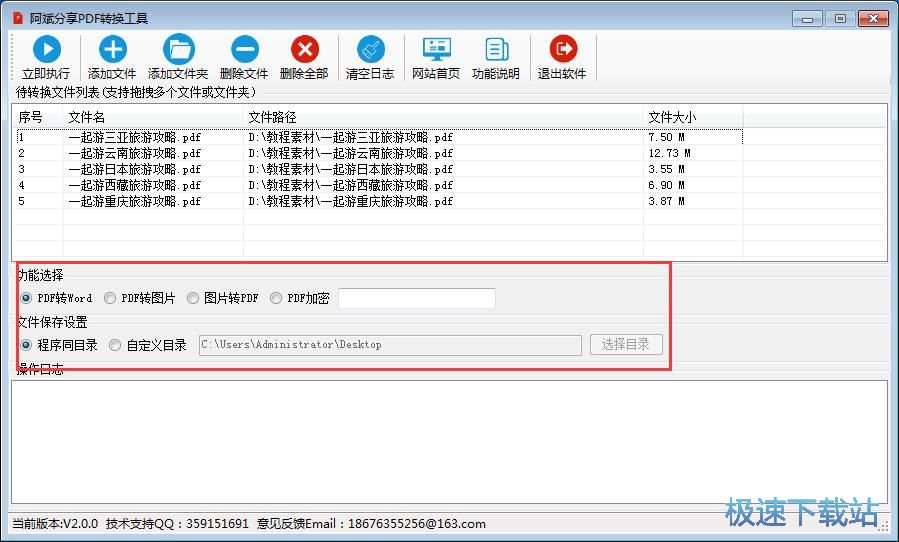Click the 添加文件夹 (Add Folder) icon

pos(178,50)
